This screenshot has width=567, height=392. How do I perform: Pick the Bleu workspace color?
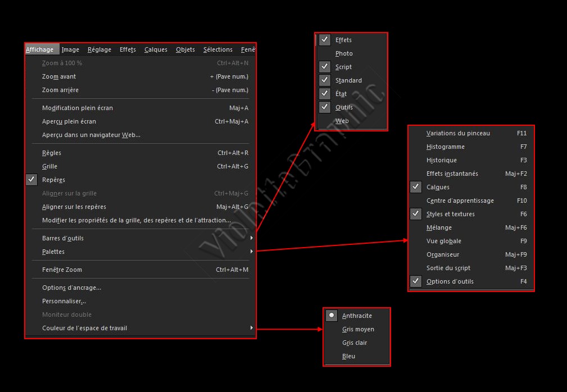point(348,356)
